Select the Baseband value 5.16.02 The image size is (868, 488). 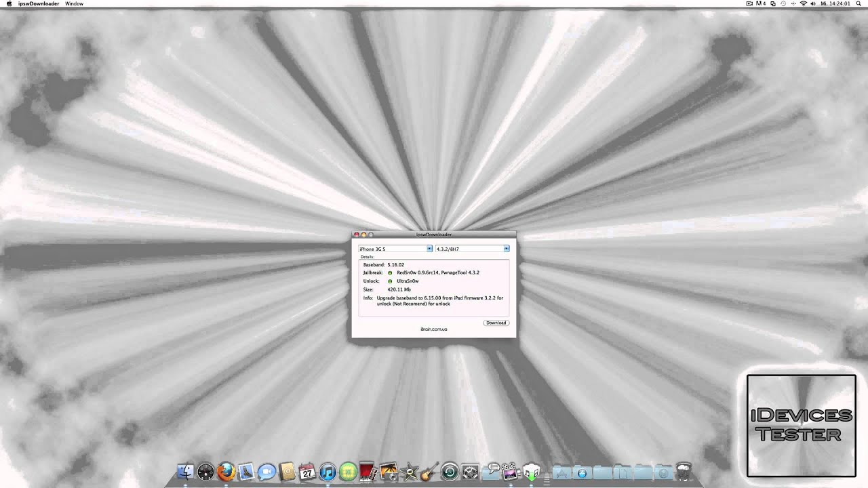(x=395, y=264)
